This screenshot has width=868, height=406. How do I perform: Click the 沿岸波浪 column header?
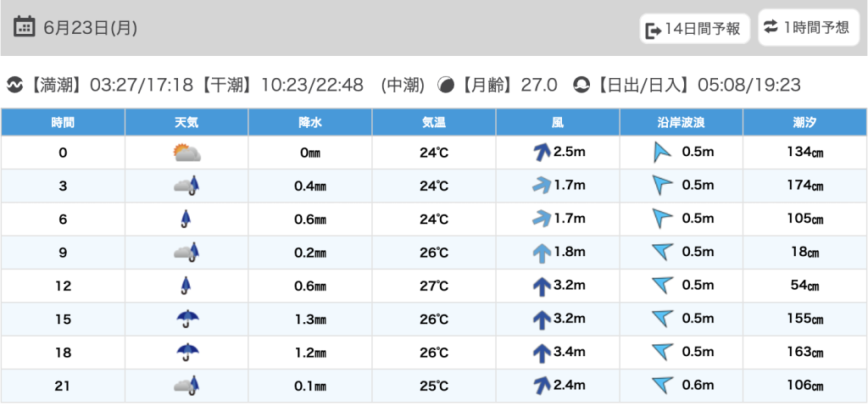[682, 122]
